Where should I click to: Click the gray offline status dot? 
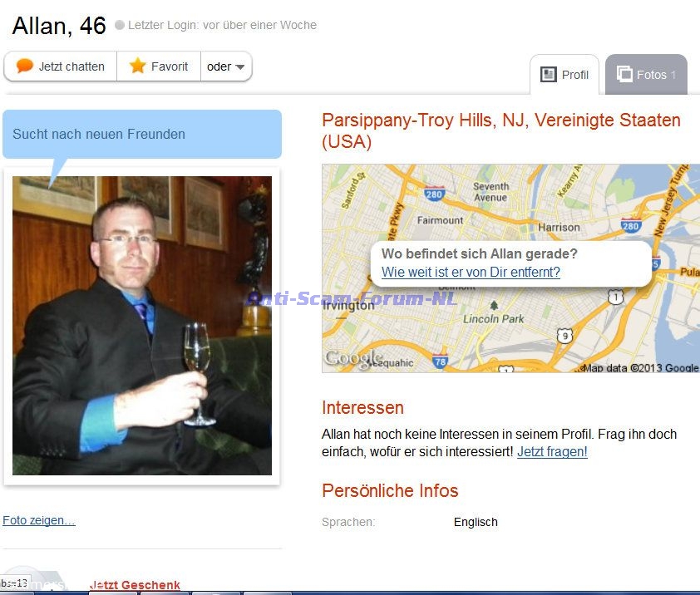[119, 25]
